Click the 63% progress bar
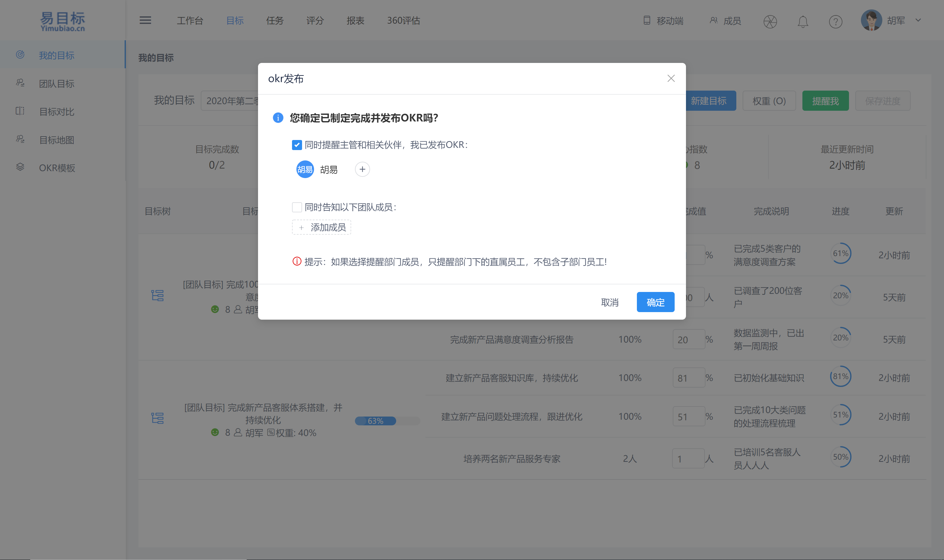This screenshot has width=944, height=560. coord(387,421)
